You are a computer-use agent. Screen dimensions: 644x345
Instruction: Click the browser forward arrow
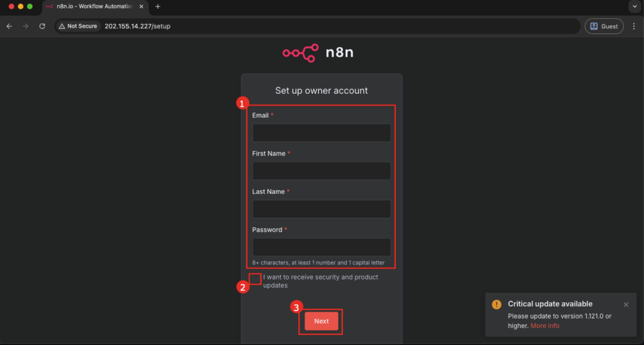click(25, 26)
